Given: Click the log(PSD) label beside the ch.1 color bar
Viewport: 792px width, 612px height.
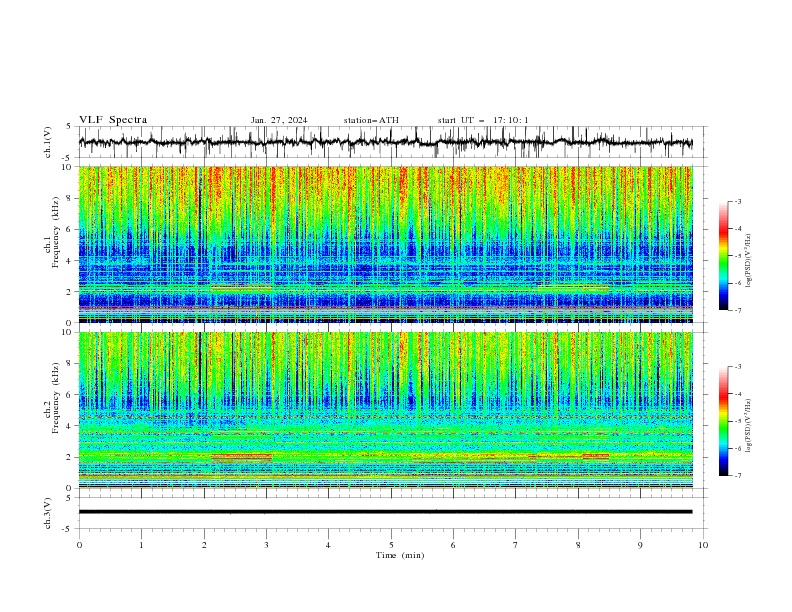Looking at the screenshot, I should pyautogui.click(x=748, y=261).
